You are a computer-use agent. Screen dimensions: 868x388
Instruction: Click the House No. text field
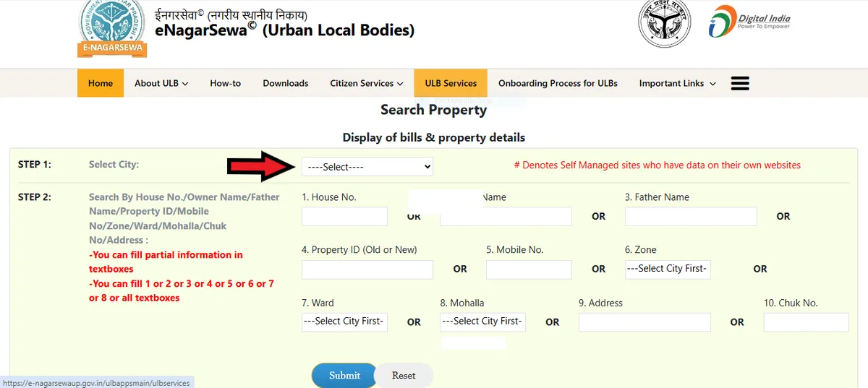[x=344, y=216]
